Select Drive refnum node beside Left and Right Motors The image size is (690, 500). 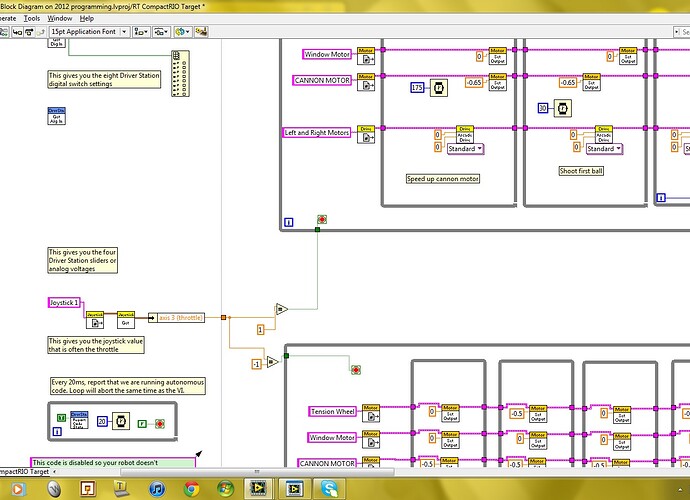[x=366, y=135]
